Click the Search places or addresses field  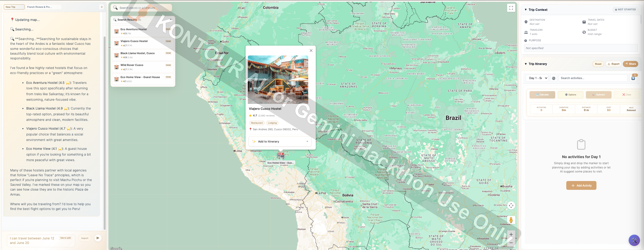(141, 8)
